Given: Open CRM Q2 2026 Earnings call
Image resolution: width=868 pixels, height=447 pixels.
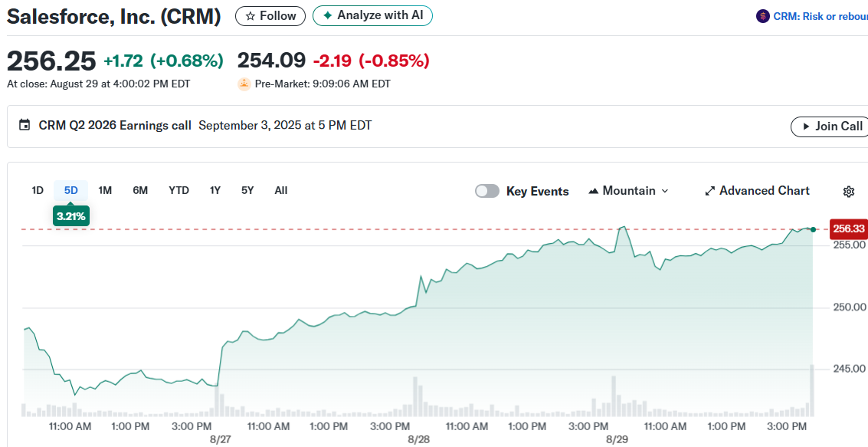Looking at the screenshot, I should pos(115,125).
